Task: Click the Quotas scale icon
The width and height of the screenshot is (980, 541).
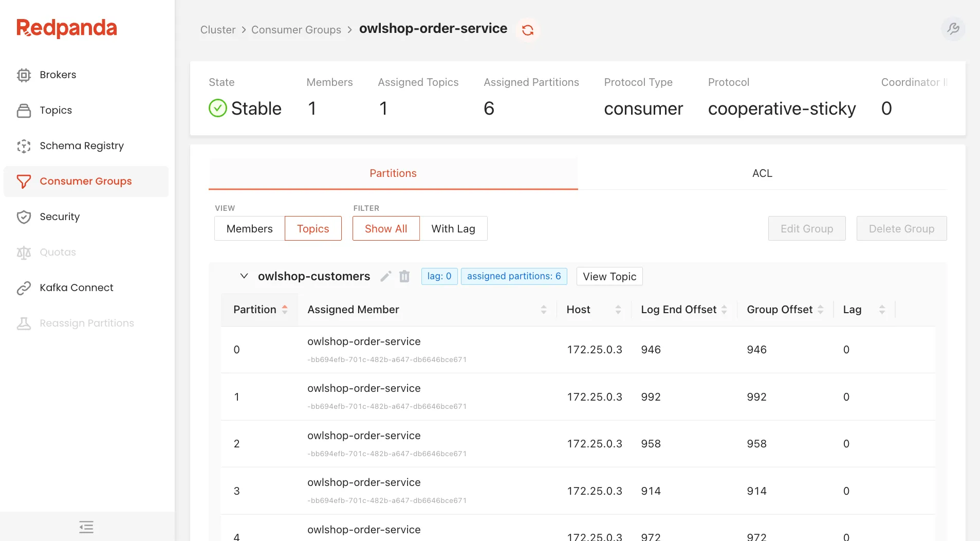Action: 24,253
